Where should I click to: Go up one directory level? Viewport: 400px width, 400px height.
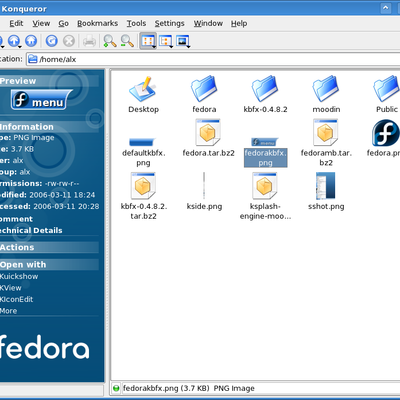14,41
